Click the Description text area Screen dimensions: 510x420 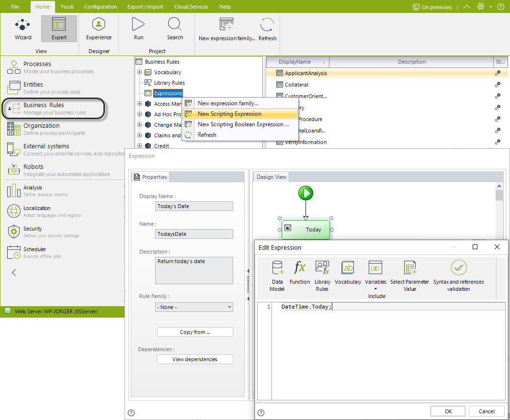(x=194, y=270)
